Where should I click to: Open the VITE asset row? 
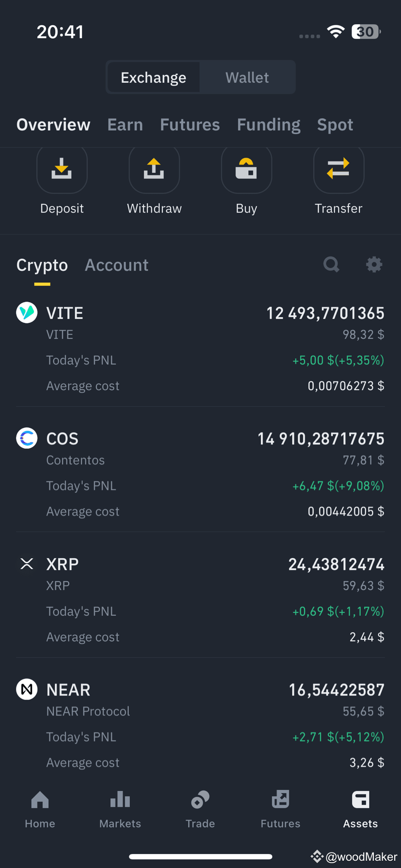200,349
